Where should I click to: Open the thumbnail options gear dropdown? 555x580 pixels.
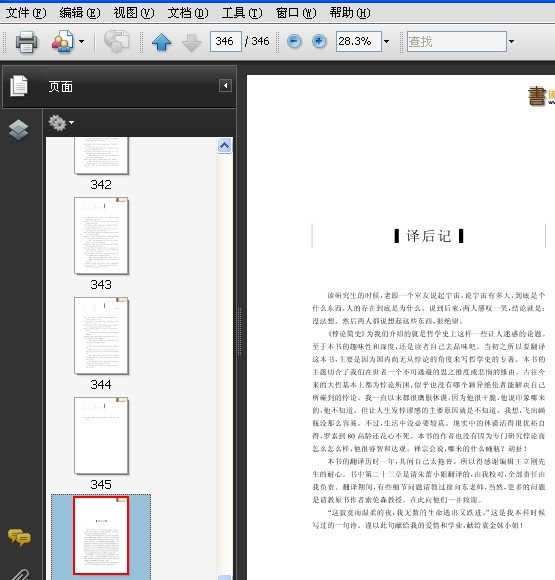tap(61, 122)
